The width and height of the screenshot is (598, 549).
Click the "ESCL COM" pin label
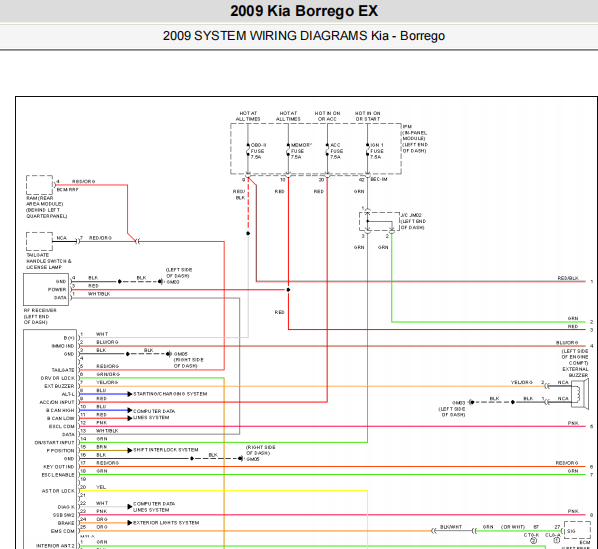click(x=62, y=427)
